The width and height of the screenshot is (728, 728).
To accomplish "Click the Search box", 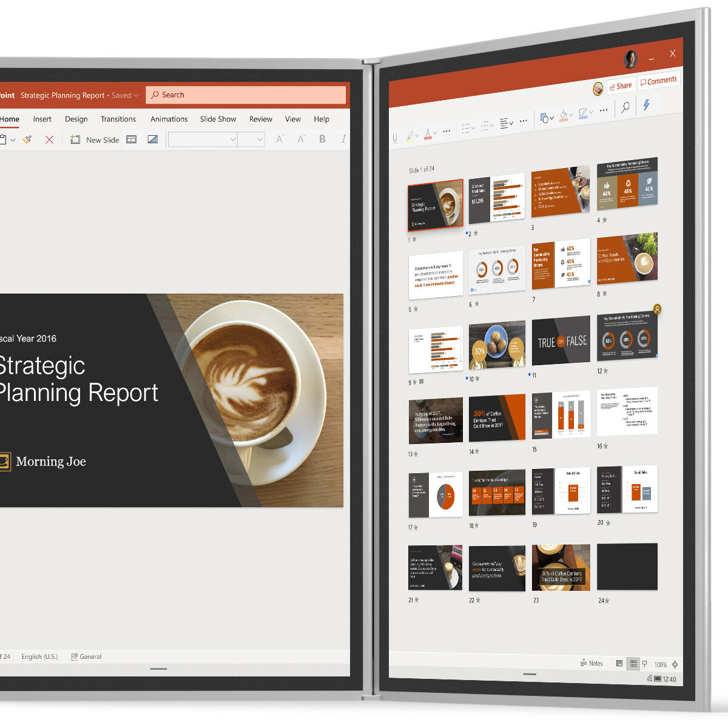I will click(x=246, y=95).
